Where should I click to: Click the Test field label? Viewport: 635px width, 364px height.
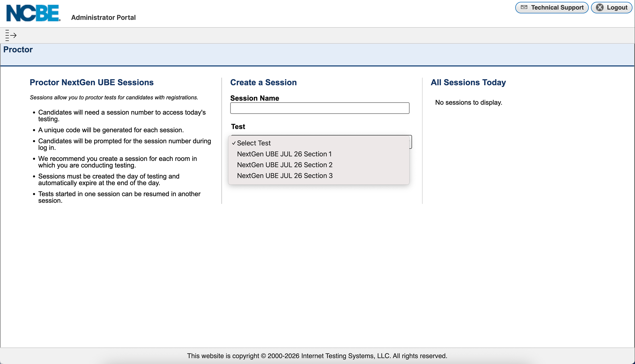(238, 126)
